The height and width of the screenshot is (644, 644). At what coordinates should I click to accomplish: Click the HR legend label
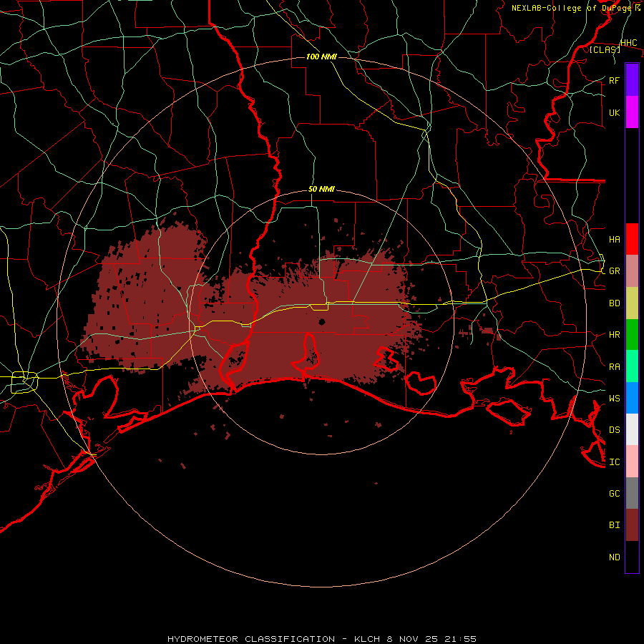click(615, 335)
